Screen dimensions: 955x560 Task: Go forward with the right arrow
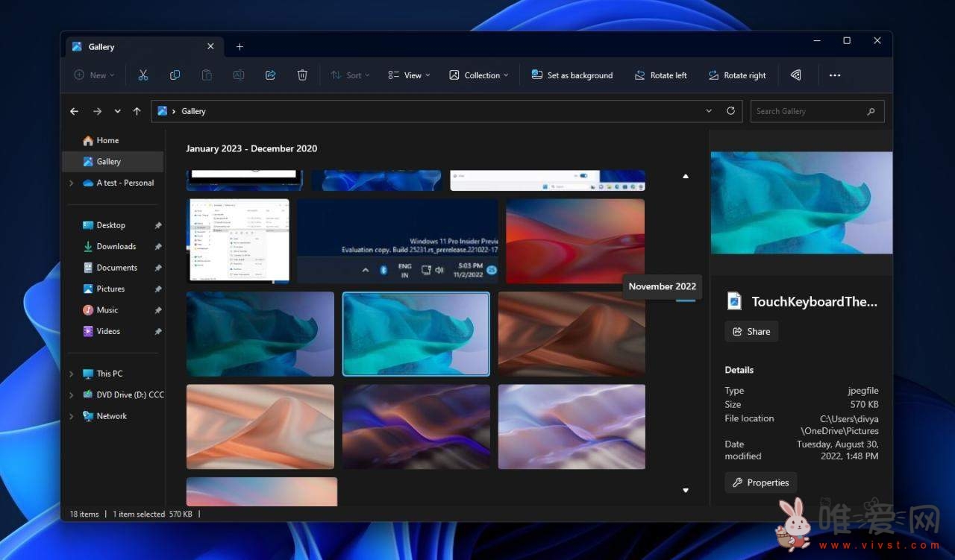tap(97, 111)
